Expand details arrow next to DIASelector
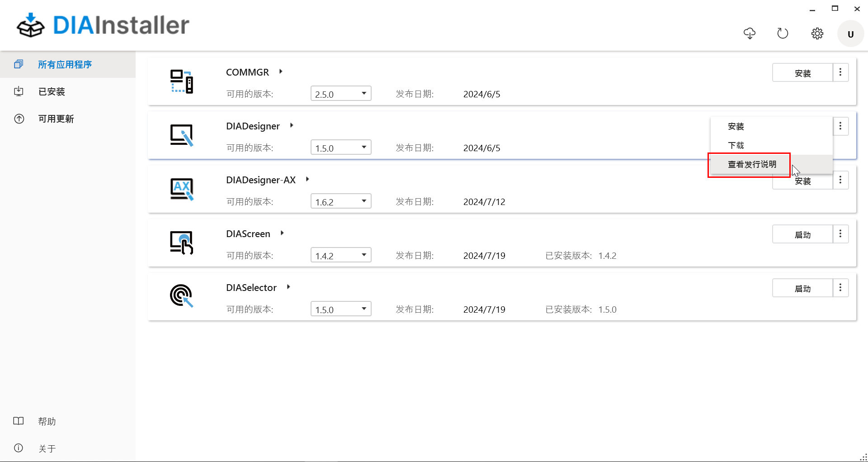This screenshot has height=462, width=868. coord(288,287)
